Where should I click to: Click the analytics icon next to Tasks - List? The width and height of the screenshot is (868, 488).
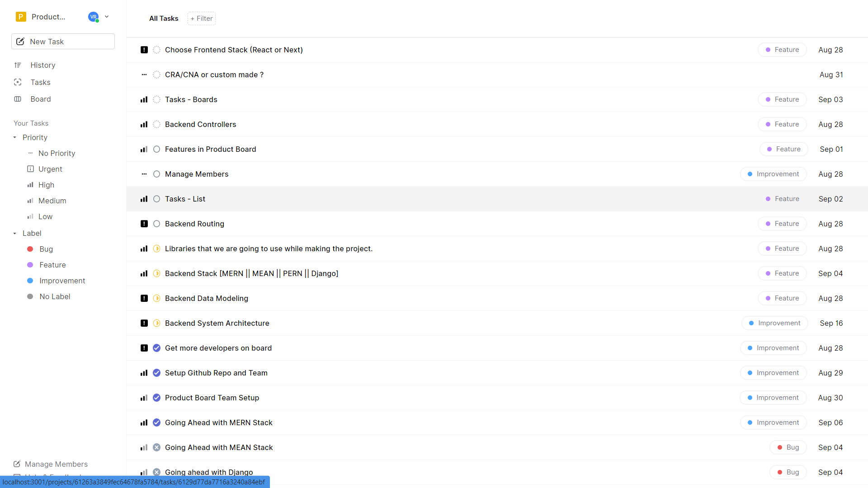(144, 198)
